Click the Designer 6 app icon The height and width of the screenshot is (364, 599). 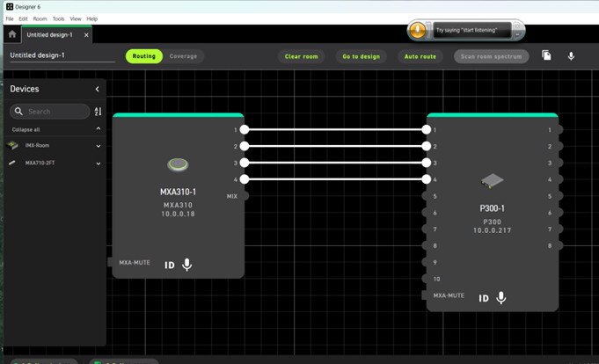click(x=10, y=6)
